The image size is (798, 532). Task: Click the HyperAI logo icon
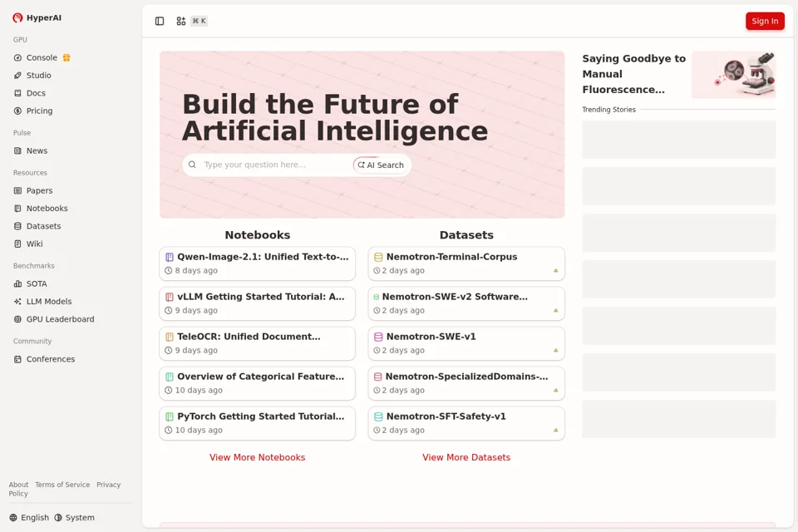[x=17, y=17]
